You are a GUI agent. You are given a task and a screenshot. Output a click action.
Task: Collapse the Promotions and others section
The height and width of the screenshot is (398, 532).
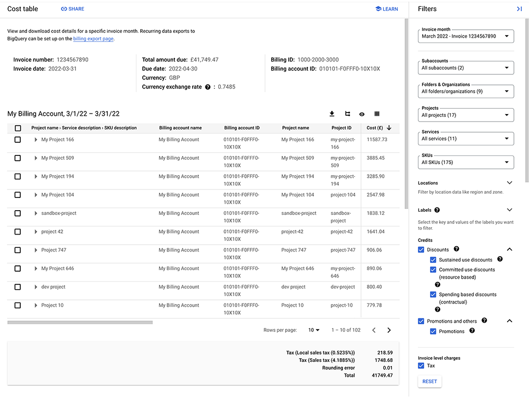[x=509, y=321]
